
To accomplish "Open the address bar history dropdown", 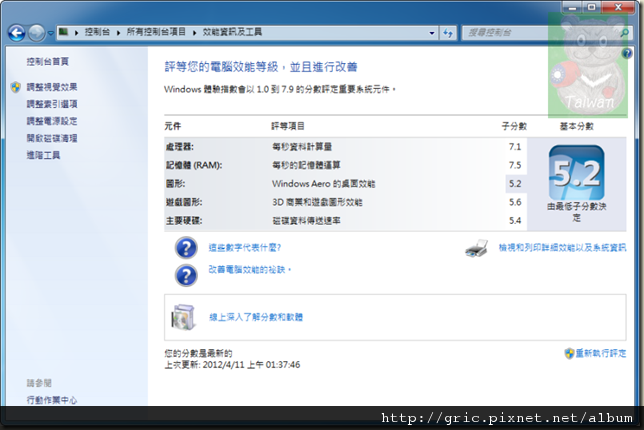I will 432,33.
